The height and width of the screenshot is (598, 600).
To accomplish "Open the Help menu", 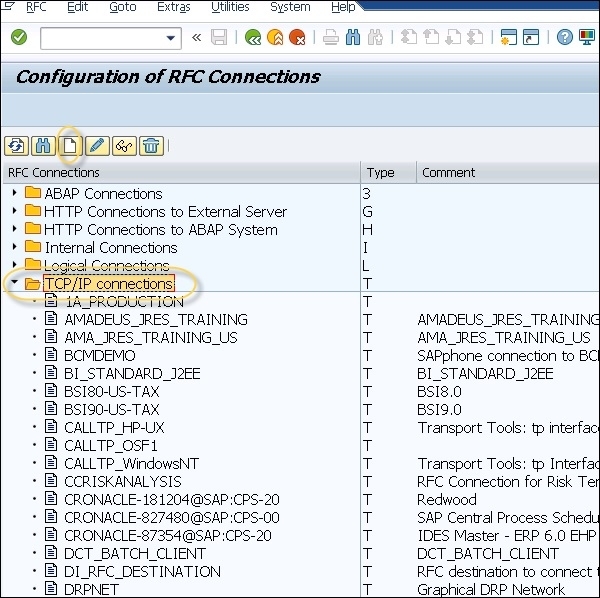I will tap(343, 7).
